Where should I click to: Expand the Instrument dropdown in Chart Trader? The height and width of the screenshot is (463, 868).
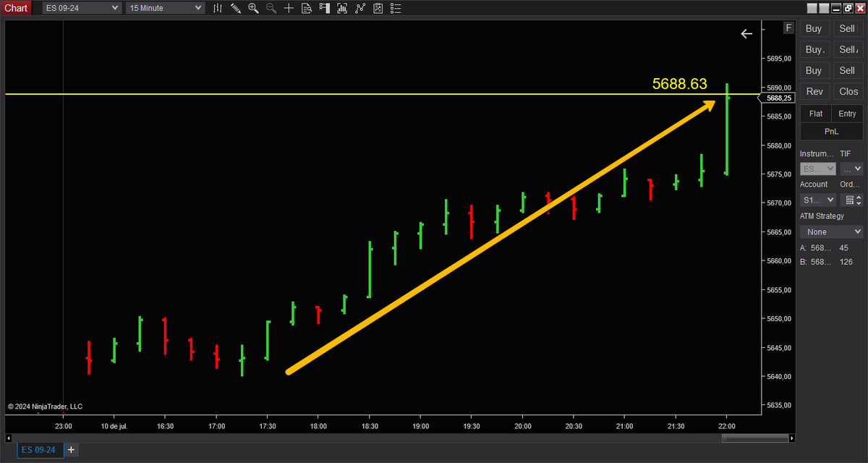(x=818, y=169)
